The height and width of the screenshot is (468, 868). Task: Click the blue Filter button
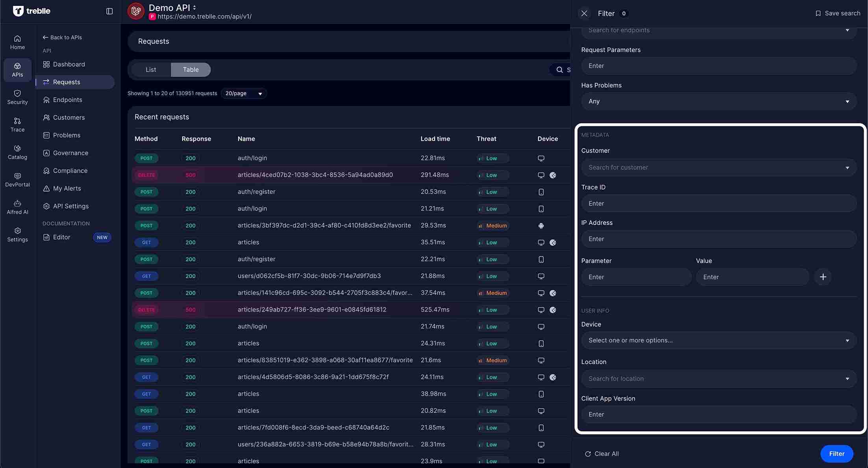(837, 454)
